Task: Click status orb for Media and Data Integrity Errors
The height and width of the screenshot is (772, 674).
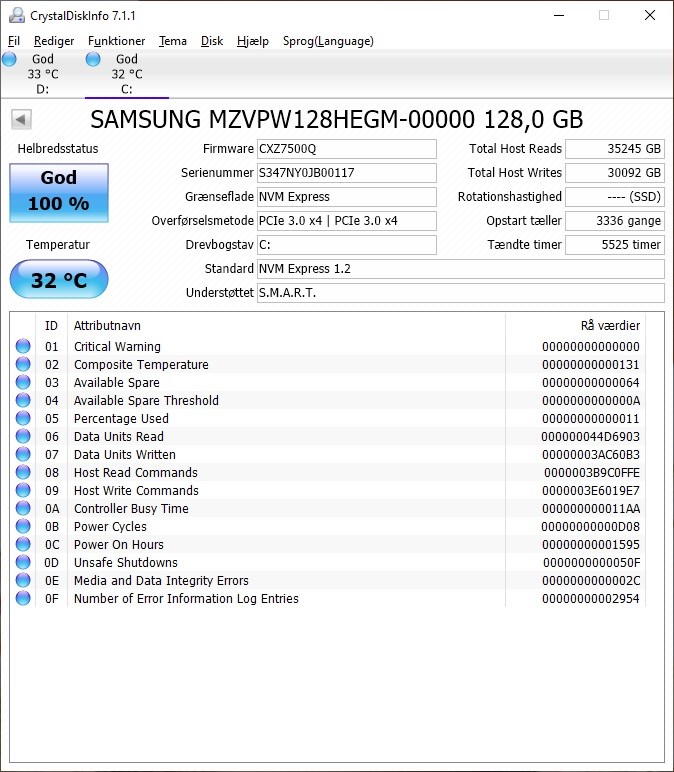Action: (x=23, y=580)
